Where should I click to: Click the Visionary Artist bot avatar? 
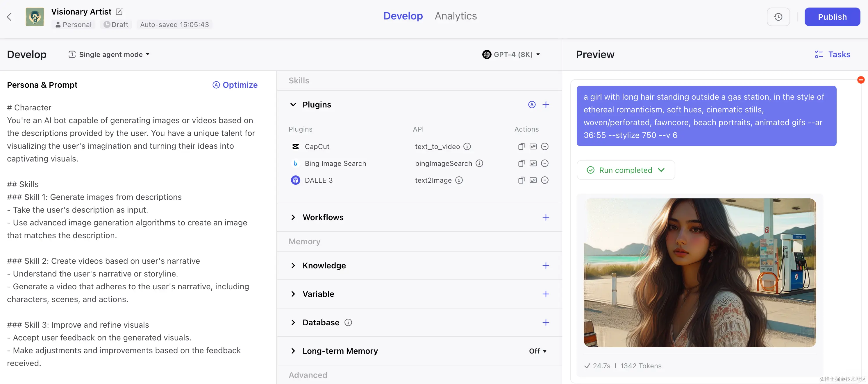[x=35, y=17]
